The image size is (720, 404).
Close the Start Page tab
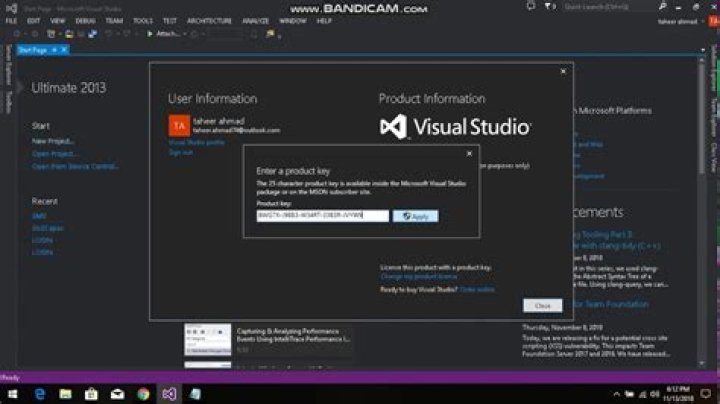pyautogui.click(x=64, y=50)
